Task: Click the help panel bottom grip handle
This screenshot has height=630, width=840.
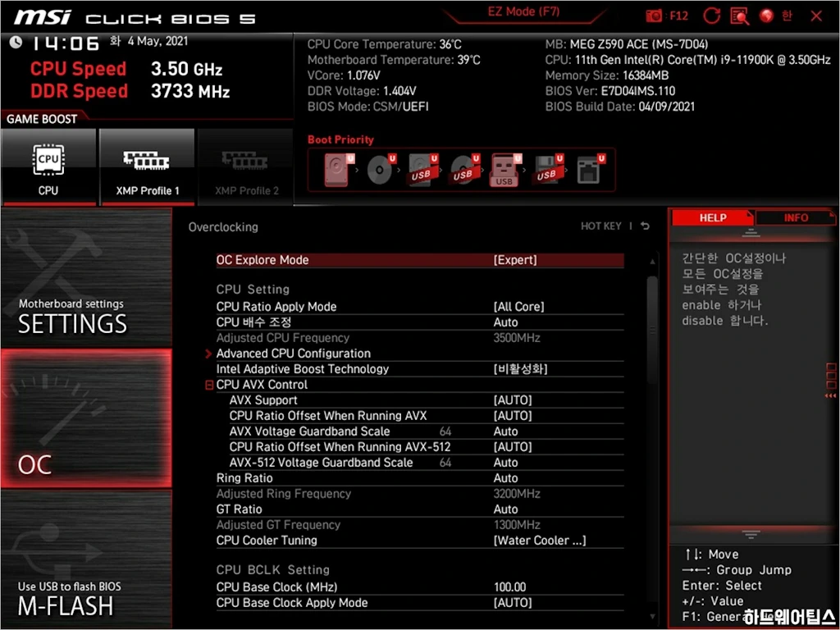Action: point(751,534)
